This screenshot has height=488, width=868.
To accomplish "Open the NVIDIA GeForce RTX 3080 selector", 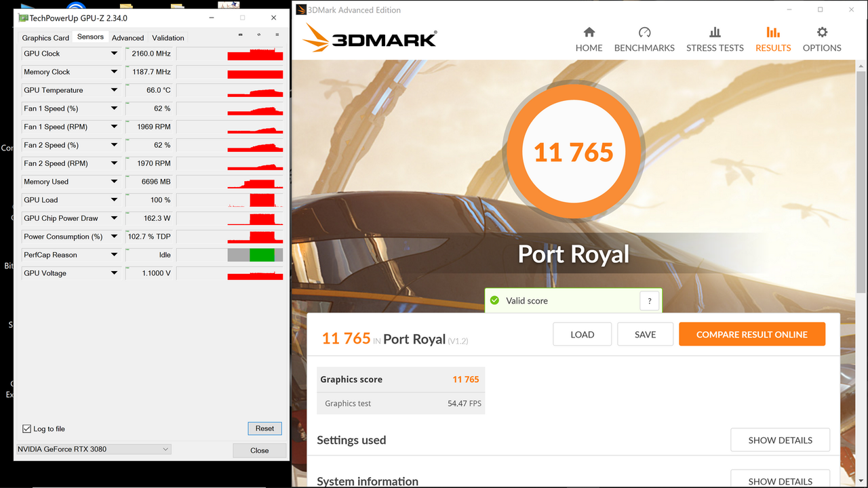I will (94, 449).
